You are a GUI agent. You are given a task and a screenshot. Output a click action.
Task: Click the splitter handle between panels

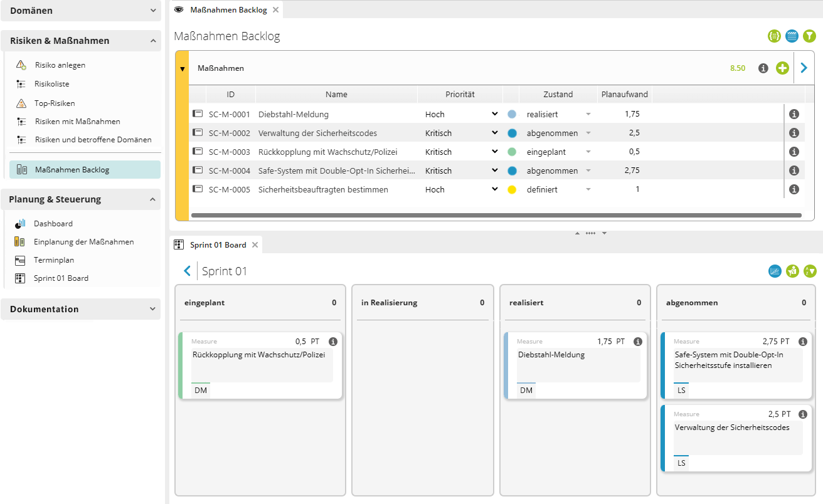(590, 233)
